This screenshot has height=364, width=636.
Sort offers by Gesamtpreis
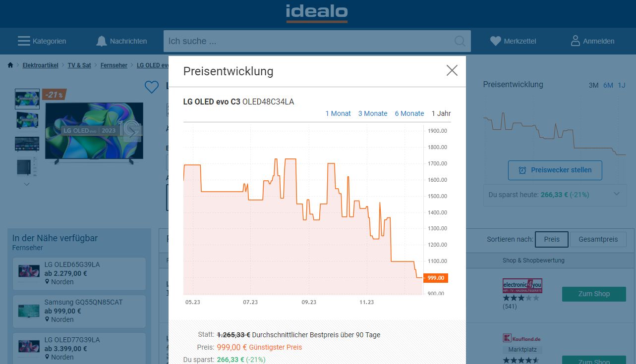(597, 239)
